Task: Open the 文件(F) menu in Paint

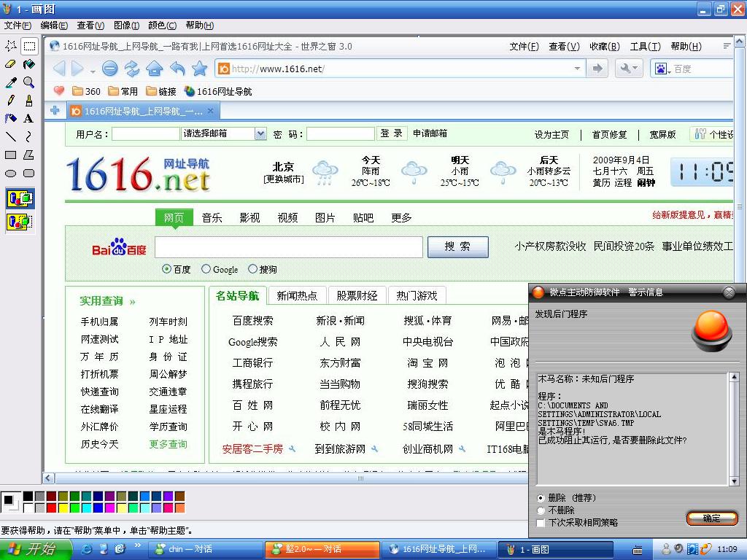Action: [18, 26]
